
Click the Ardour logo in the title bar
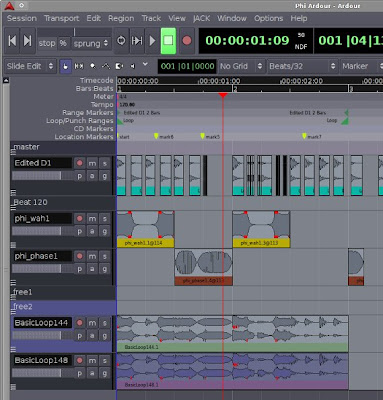click(9, 5)
